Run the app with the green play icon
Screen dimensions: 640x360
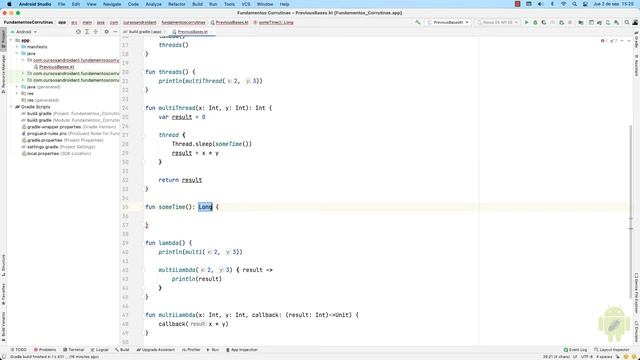click(x=527, y=22)
